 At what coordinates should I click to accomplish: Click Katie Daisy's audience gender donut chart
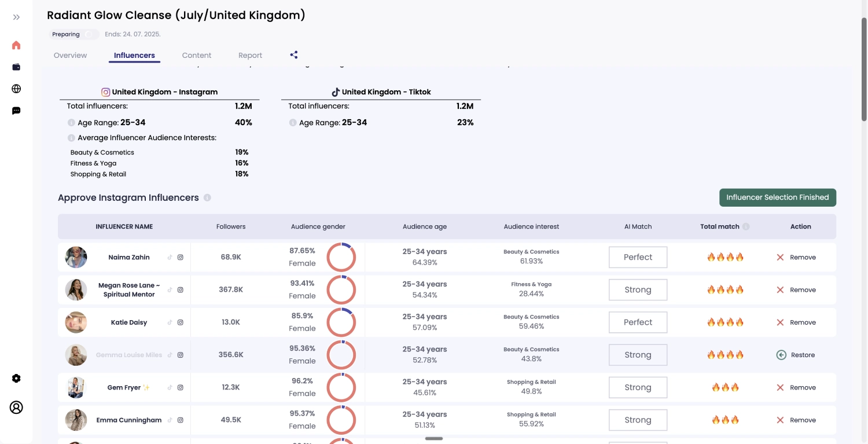(x=341, y=322)
